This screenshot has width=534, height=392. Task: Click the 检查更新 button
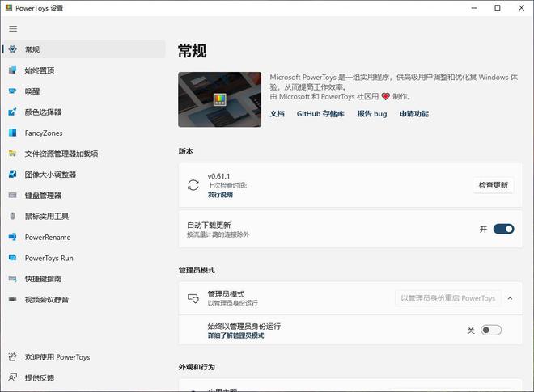click(493, 185)
